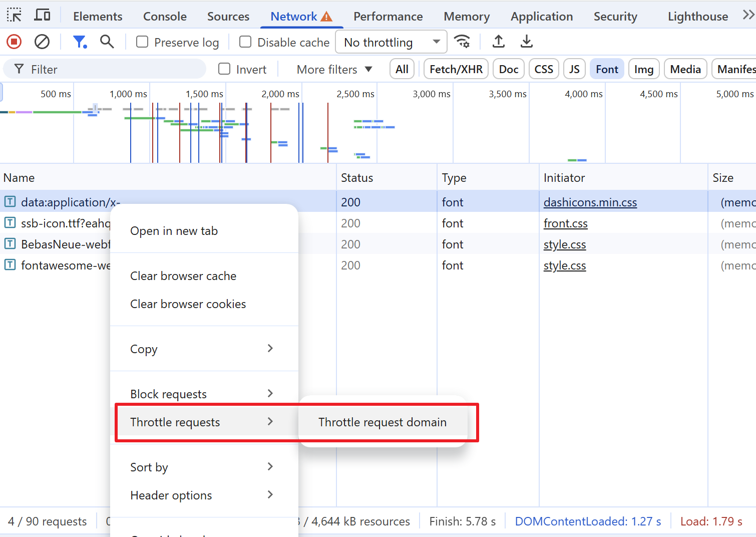Toggle the Invert filter checkbox

(224, 69)
